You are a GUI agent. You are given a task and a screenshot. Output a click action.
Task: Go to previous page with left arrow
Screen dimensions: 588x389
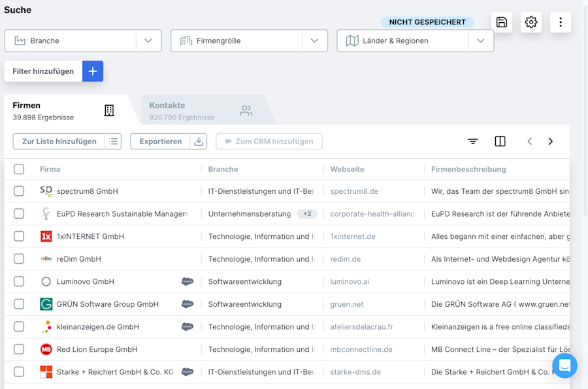click(529, 141)
